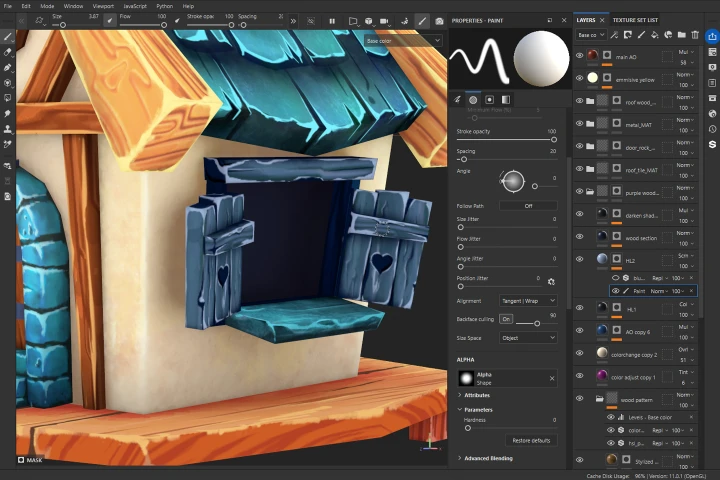
Task: Open the layers channel Base co dropdown
Action: (x=591, y=35)
